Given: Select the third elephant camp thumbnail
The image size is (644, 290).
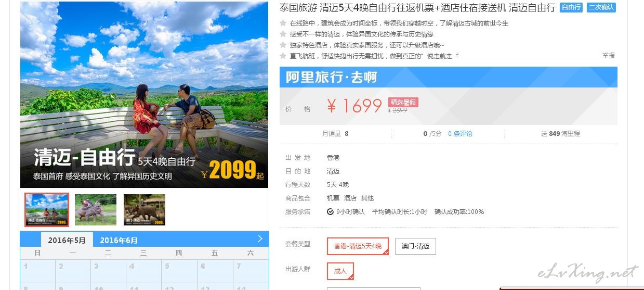Looking at the screenshot, I should [x=144, y=210].
